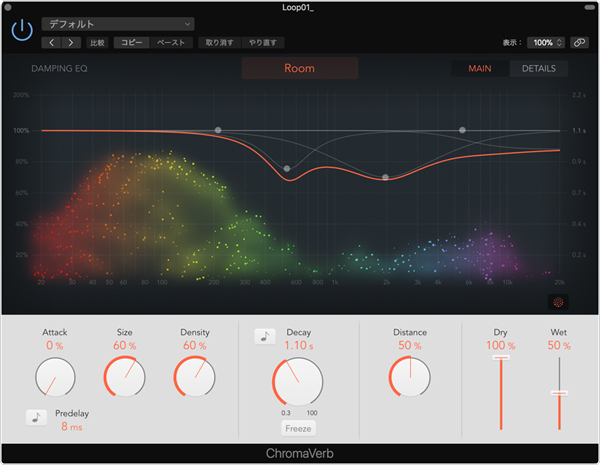Image resolution: width=600 pixels, height=465 pixels.
Task: Click the ペースト paste button
Action: click(x=171, y=42)
